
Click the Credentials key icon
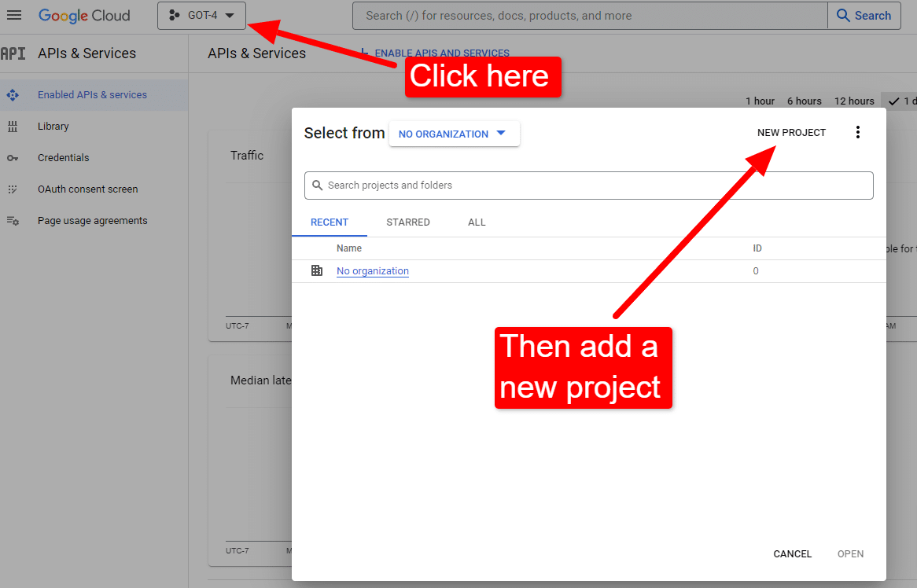pyautogui.click(x=13, y=157)
